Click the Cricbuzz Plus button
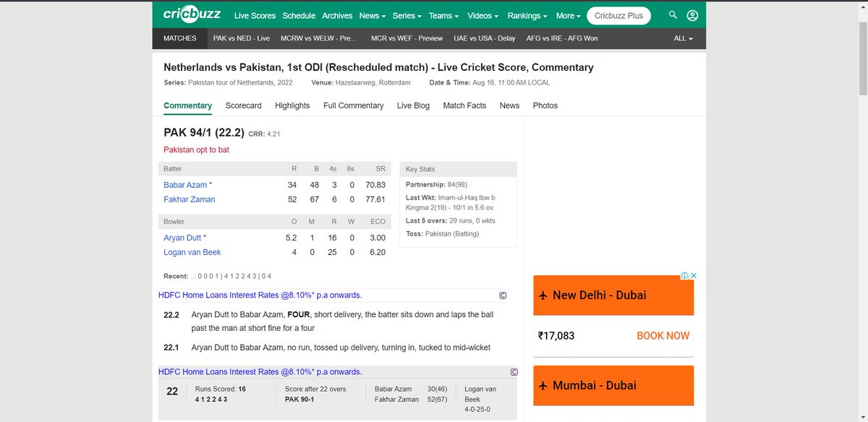Image resolution: width=868 pixels, height=422 pixels. 618,15
